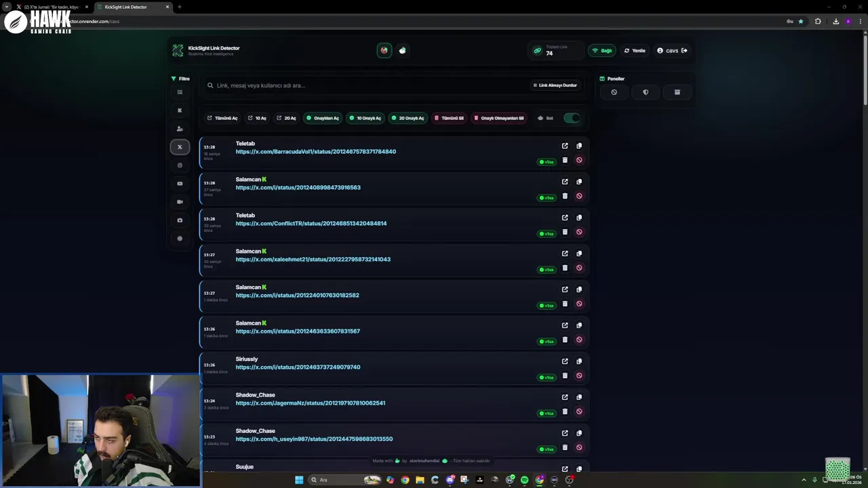
Task: Delete the xaleehmet21 link entry
Action: point(565,268)
